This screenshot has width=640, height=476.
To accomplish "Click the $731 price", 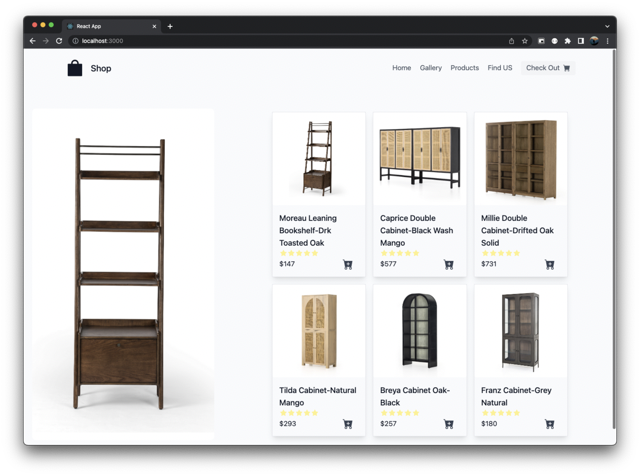I will (489, 264).
